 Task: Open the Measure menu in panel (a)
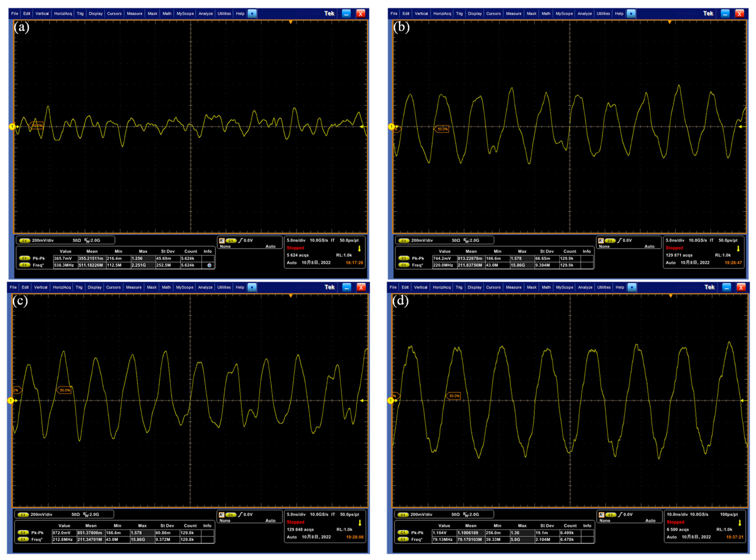135,14
